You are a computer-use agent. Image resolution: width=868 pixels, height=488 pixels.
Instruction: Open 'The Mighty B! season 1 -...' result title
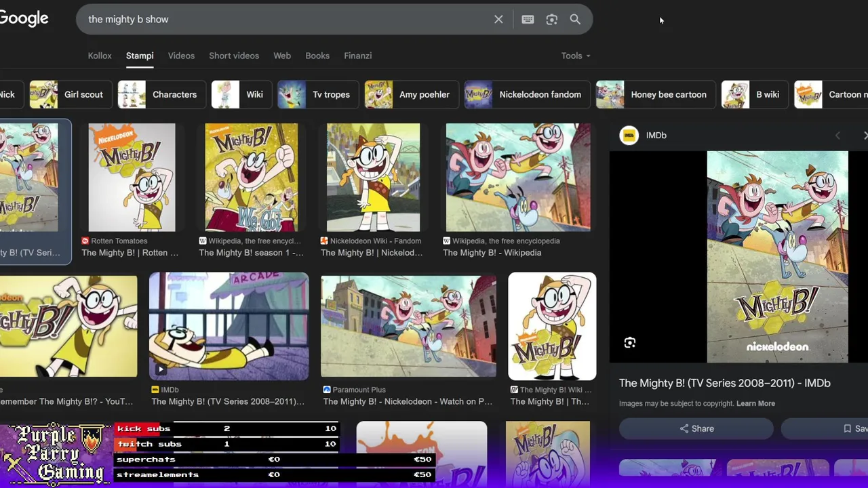point(251,253)
